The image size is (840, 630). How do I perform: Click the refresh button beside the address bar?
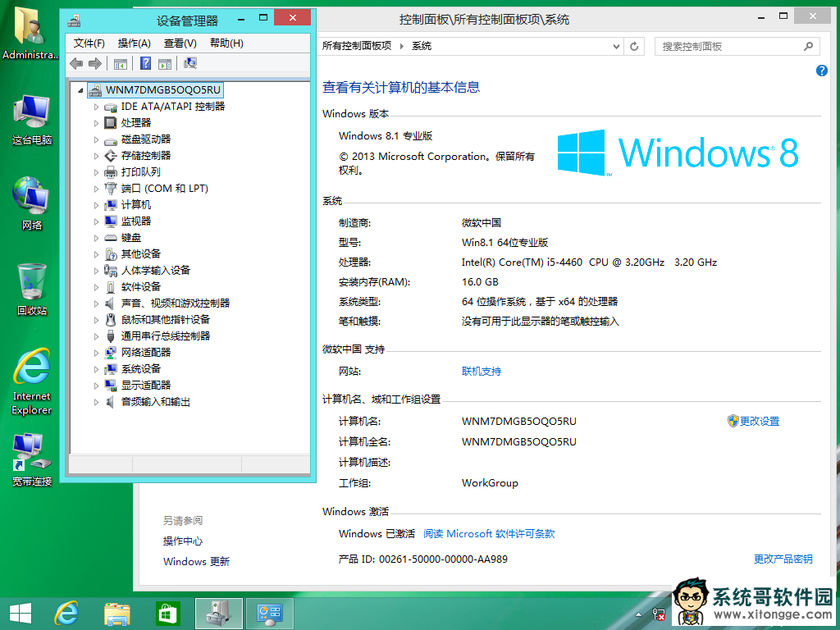click(634, 47)
